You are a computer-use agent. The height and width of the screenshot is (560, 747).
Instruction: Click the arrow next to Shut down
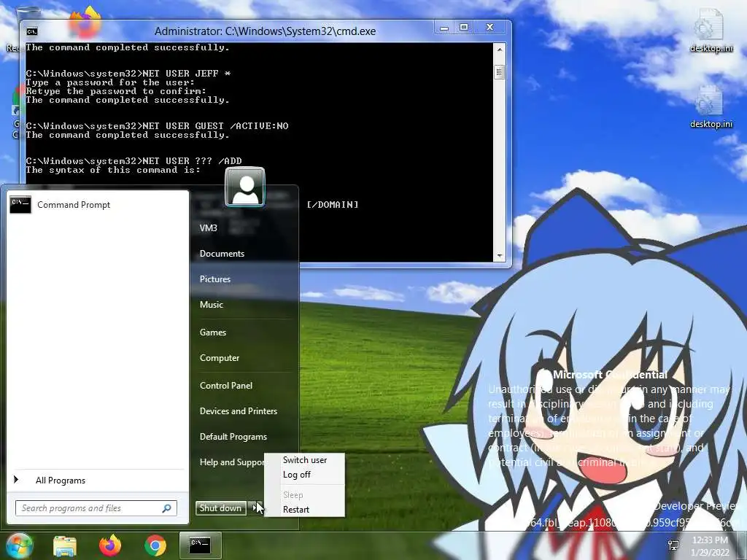(256, 508)
